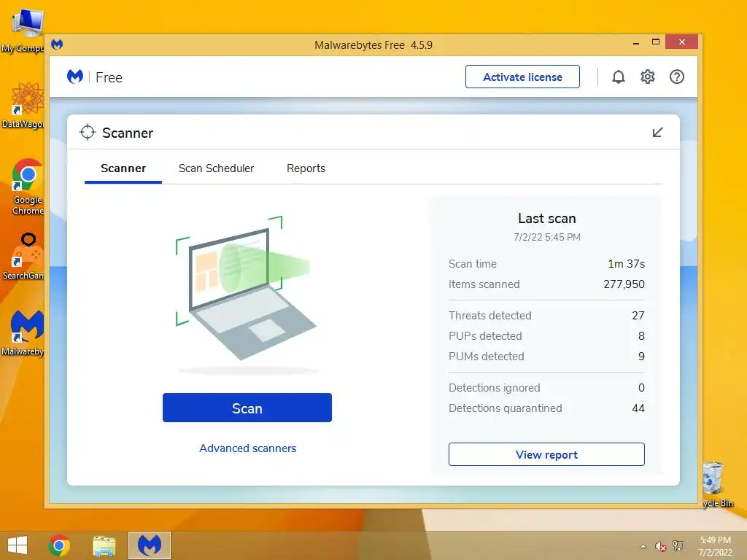Click the View report button
The width and height of the screenshot is (747, 560).
click(x=546, y=454)
